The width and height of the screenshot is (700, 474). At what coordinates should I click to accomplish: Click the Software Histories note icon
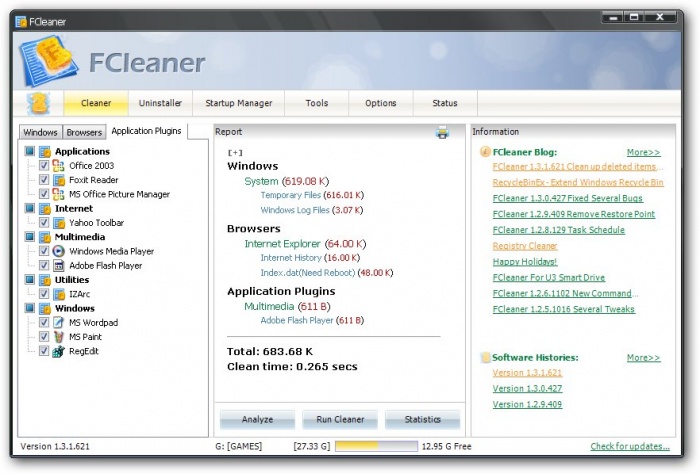485,358
